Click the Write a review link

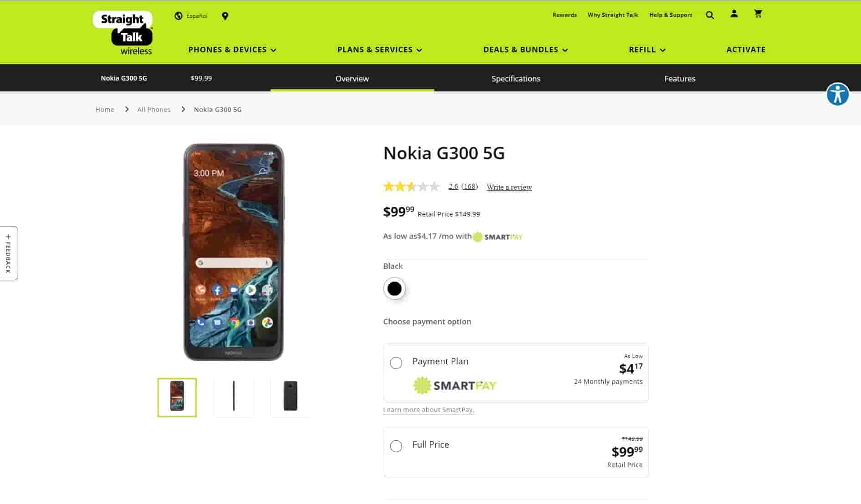point(509,187)
